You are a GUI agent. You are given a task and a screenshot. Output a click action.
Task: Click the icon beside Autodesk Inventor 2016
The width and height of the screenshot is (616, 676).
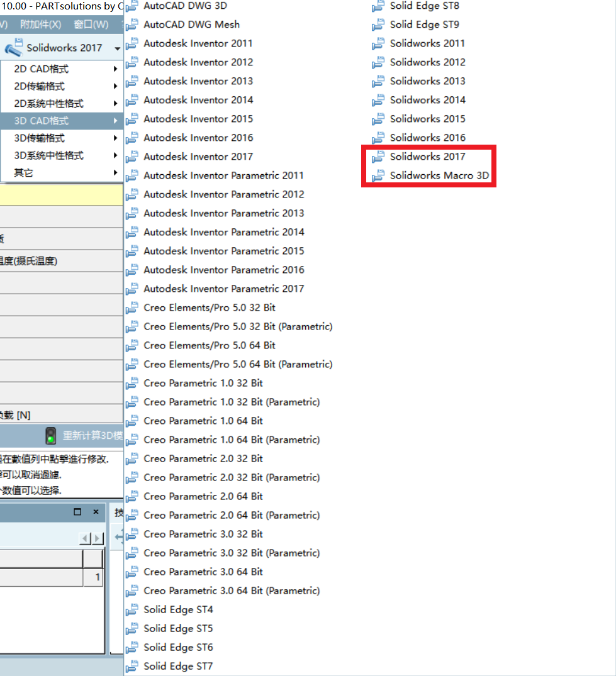pyautogui.click(x=132, y=138)
